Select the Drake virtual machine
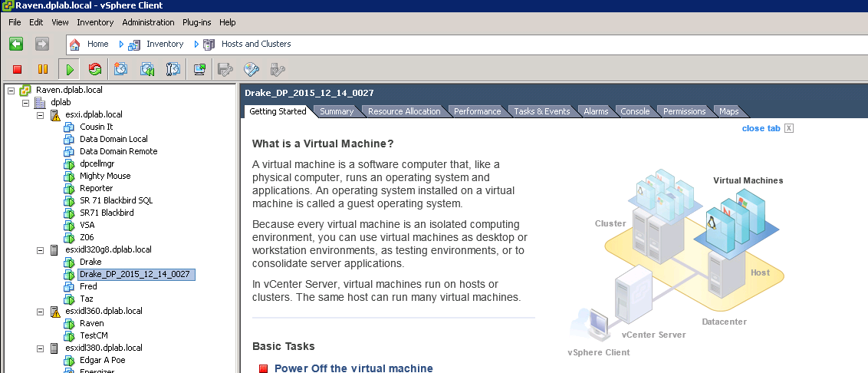The height and width of the screenshot is (373, 868). [x=90, y=262]
